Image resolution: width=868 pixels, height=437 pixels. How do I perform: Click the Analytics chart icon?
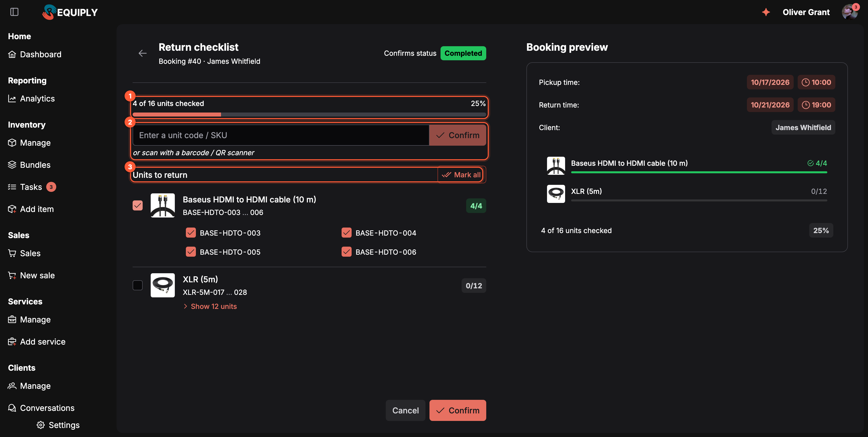[x=12, y=98]
